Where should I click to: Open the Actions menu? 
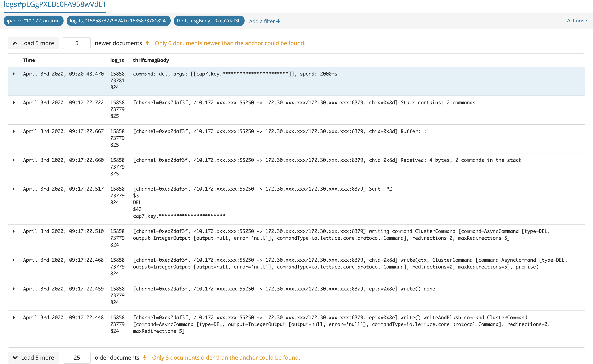[x=575, y=20]
